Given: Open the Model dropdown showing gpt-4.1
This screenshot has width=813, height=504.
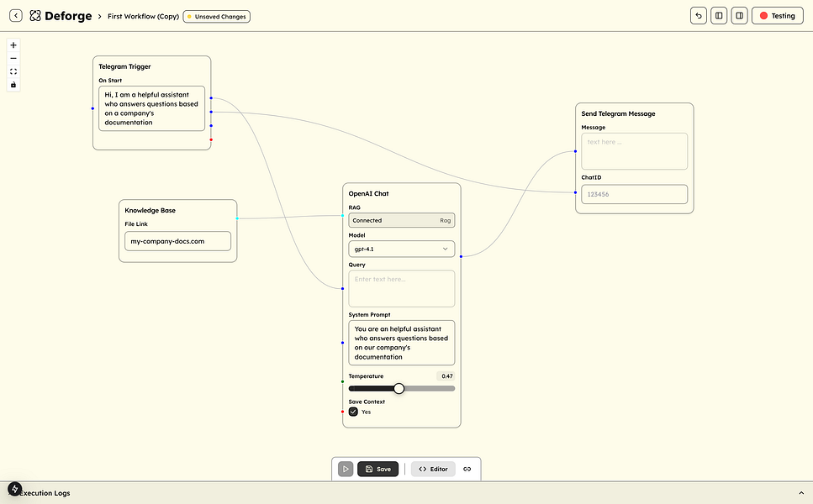Looking at the screenshot, I should 401,249.
